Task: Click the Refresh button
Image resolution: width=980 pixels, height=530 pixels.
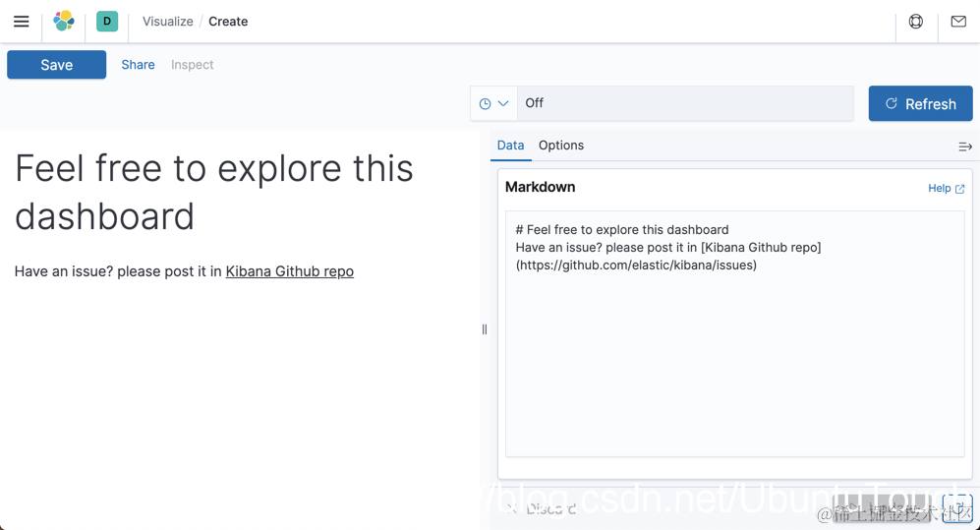Action: pyautogui.click(x=921, y=104)
